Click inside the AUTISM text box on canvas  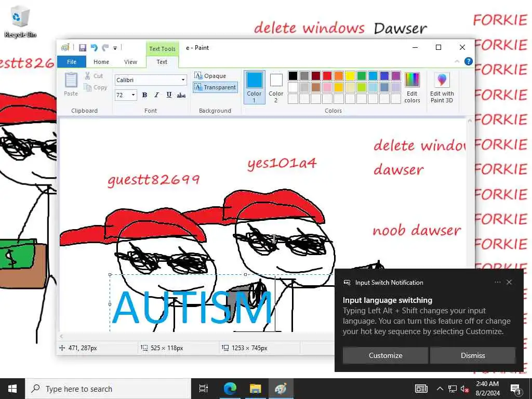(192, 308)
